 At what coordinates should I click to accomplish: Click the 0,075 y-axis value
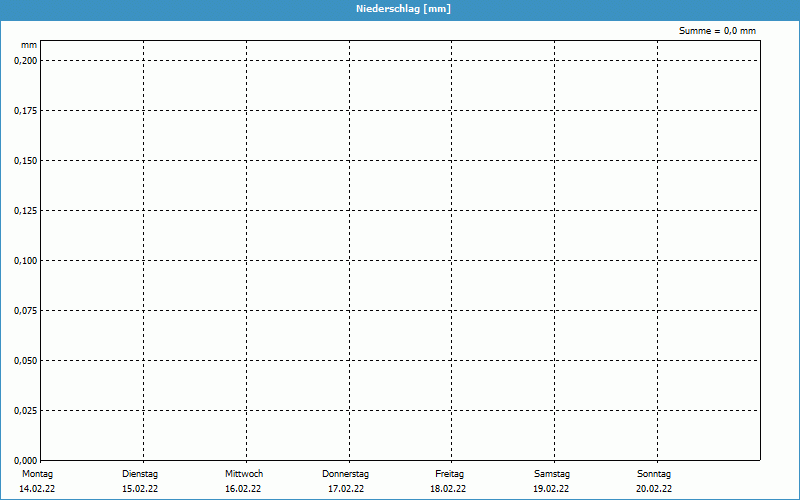(25, 310)
